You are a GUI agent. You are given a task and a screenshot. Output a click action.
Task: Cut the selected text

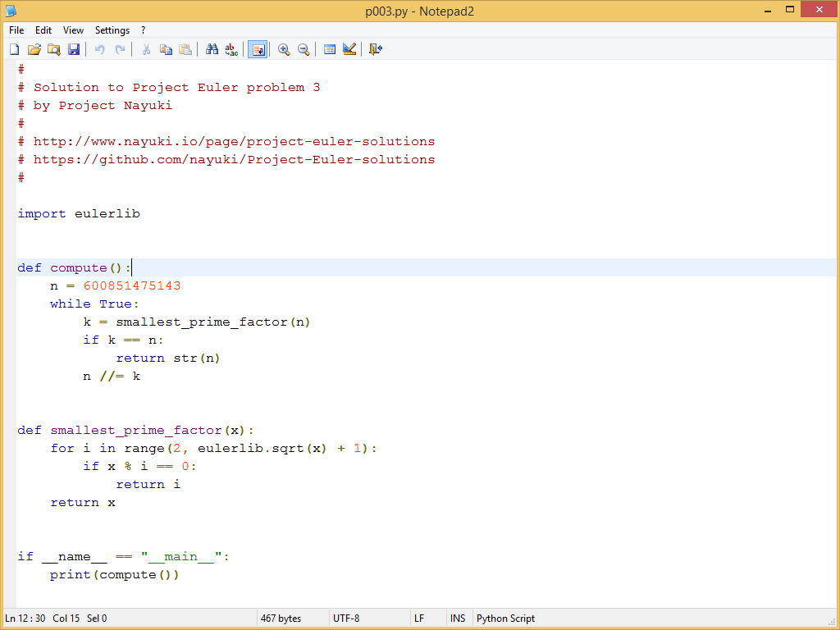coord(146,49)
